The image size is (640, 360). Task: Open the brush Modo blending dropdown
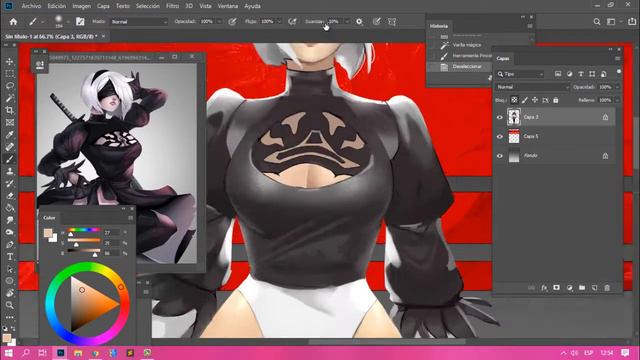(139, 22)
